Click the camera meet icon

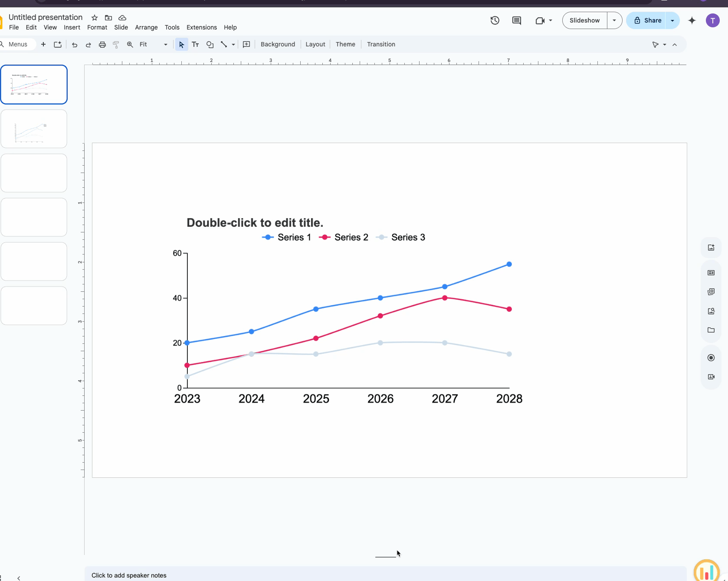(x=540, y=20)
